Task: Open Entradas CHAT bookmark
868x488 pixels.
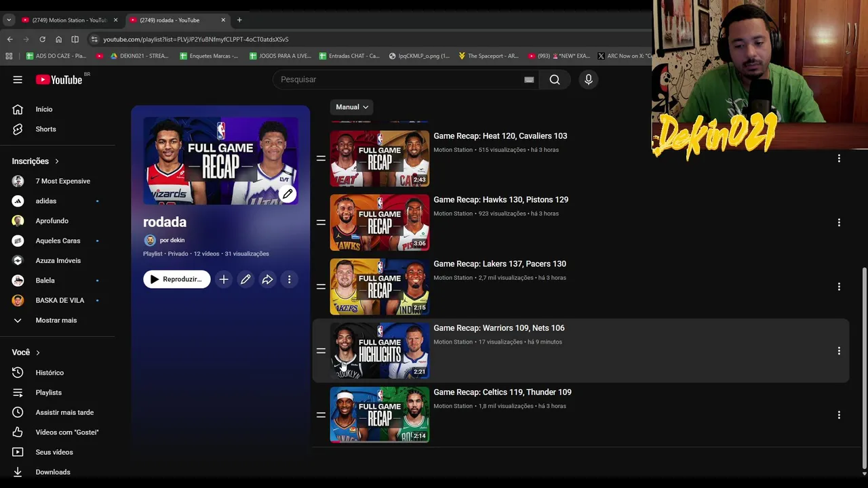Action: (x=349, y=56)
